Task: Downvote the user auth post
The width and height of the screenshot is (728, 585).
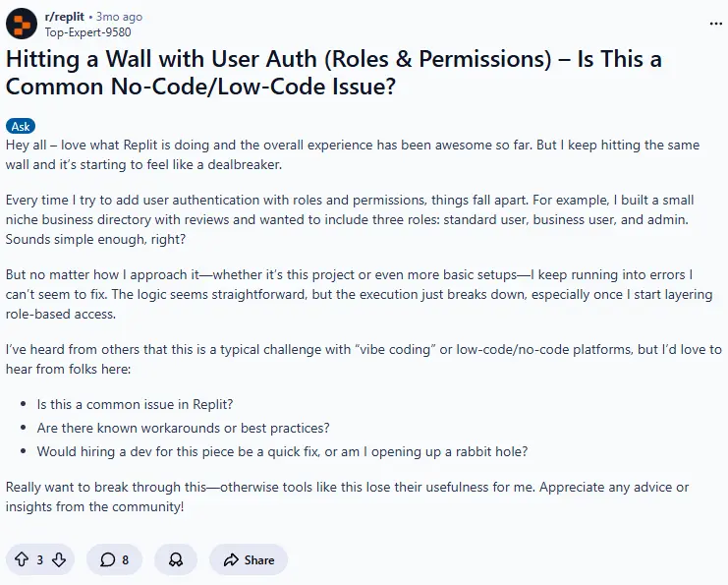Action: click(59, 559)
